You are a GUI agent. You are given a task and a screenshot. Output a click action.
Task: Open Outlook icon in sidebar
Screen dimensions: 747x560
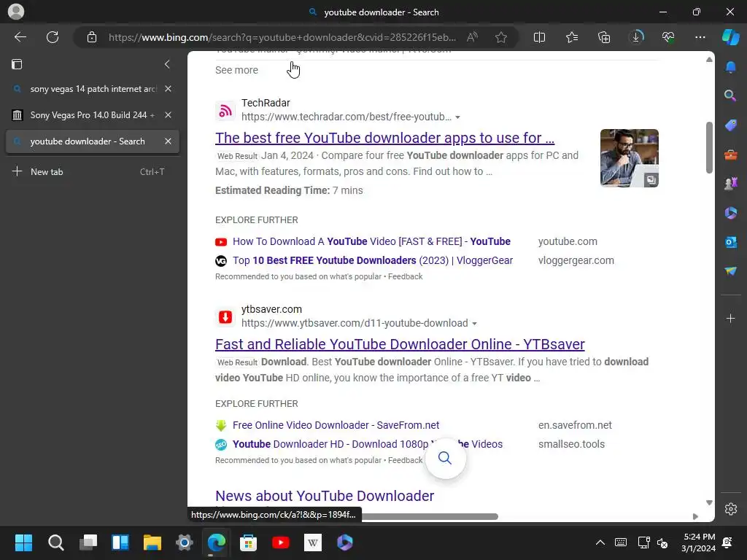(x=730, y=242)
